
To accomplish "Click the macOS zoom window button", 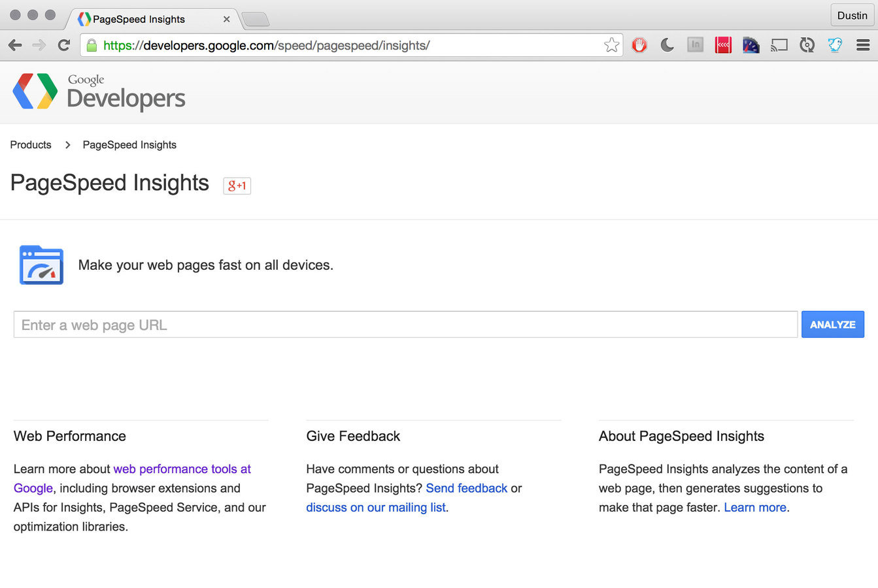I will coord(50,15).
